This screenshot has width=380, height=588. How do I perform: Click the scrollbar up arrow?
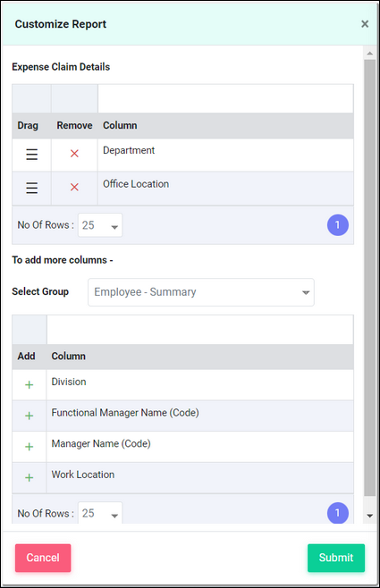[x=370, y=54]
